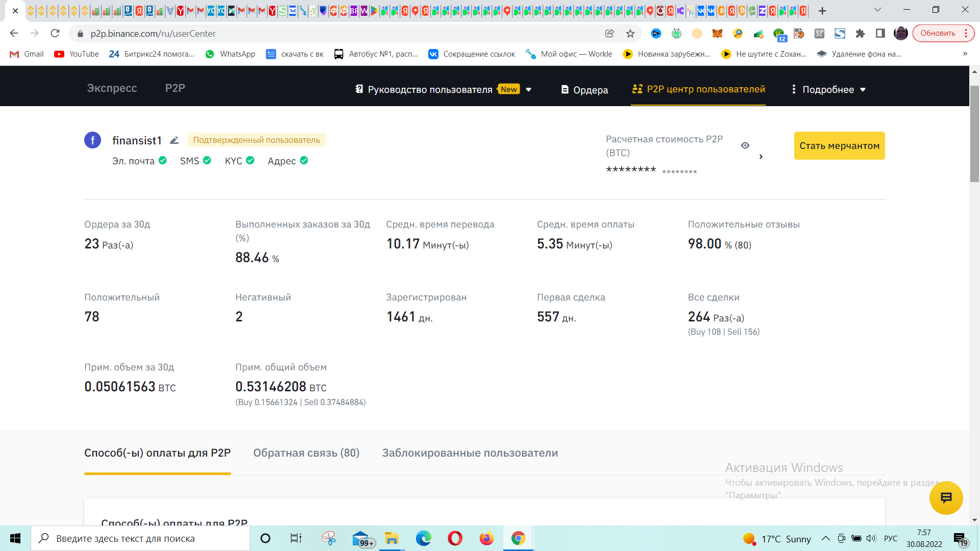Image resolution: width=980 pixels, height=551 pixels.
Task: Click the Стать мерчантом button
Action: click(839, 146)
